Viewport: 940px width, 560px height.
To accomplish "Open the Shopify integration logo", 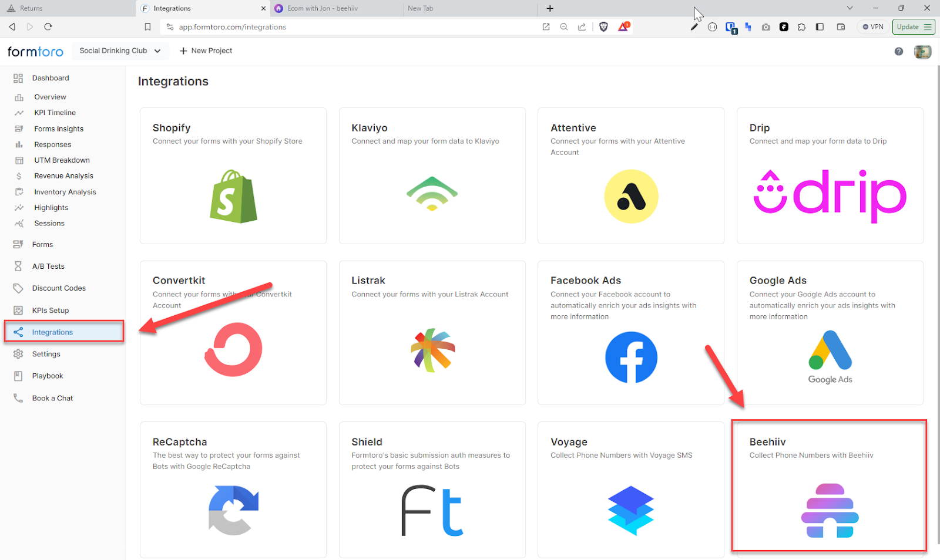I will point(233,197).
